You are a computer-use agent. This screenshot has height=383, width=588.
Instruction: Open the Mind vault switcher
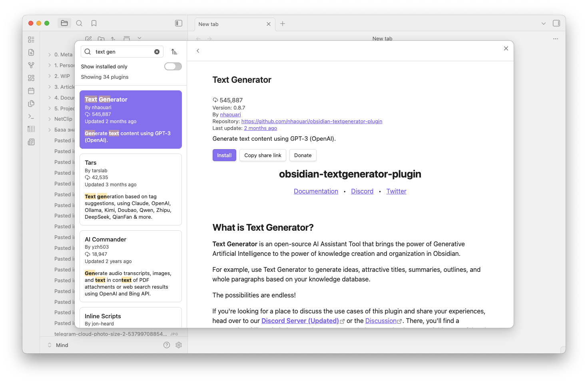point(58,345)
